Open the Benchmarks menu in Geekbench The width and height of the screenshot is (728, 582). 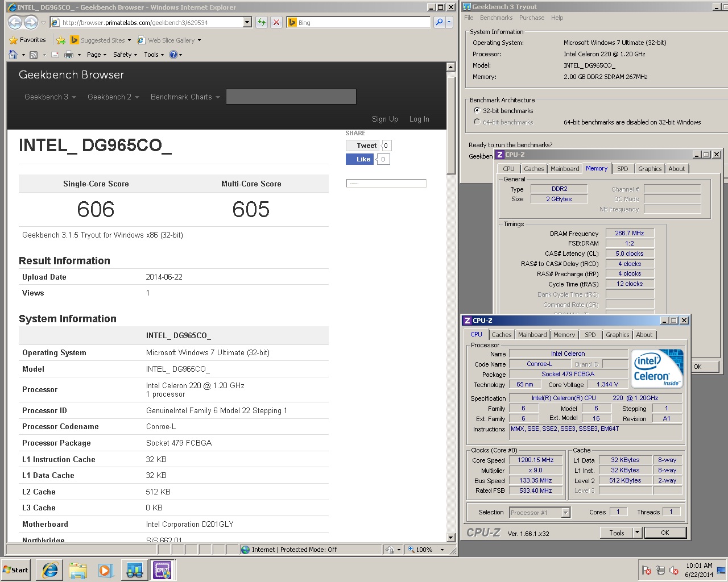[x=496, y=18]
